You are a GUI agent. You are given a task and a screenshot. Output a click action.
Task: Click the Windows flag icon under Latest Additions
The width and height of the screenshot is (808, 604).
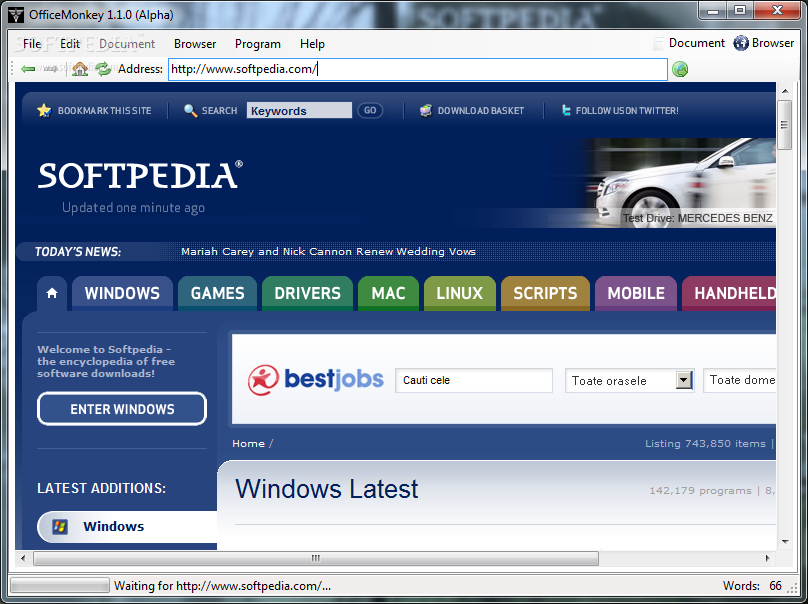(60, 527)
